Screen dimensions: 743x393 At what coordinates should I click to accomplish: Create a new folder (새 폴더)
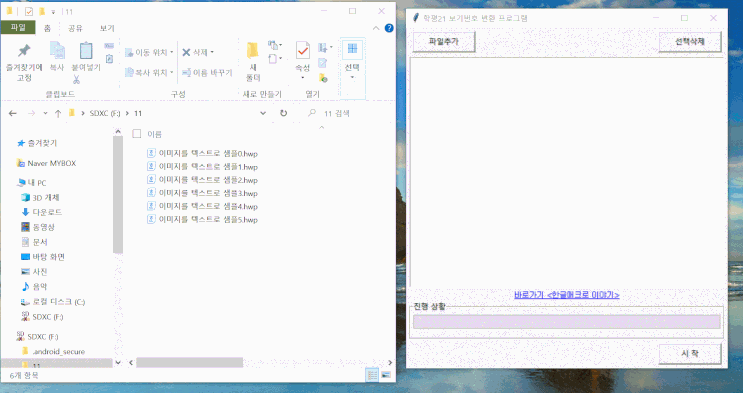tap(253, 62)
